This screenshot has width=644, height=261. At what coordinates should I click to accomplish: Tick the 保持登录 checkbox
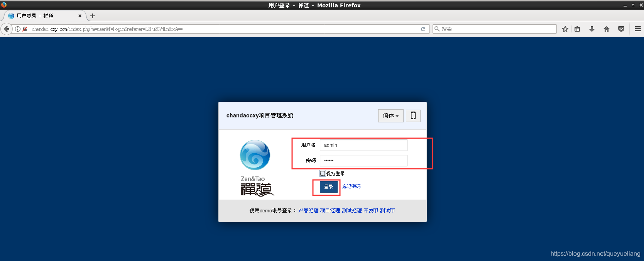[x=323, y=173]
